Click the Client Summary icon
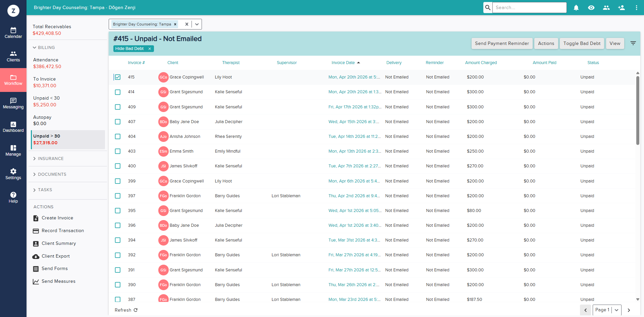 36,244
